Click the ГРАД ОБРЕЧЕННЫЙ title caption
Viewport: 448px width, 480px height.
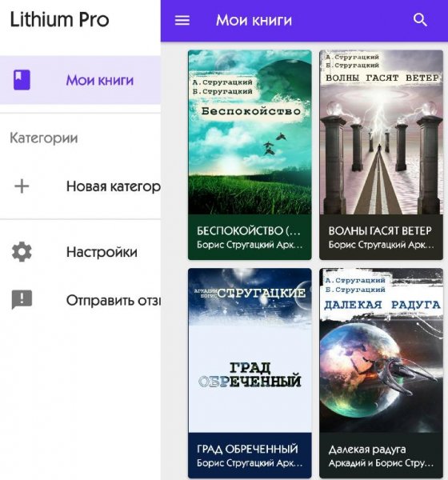tap(247, 449)
